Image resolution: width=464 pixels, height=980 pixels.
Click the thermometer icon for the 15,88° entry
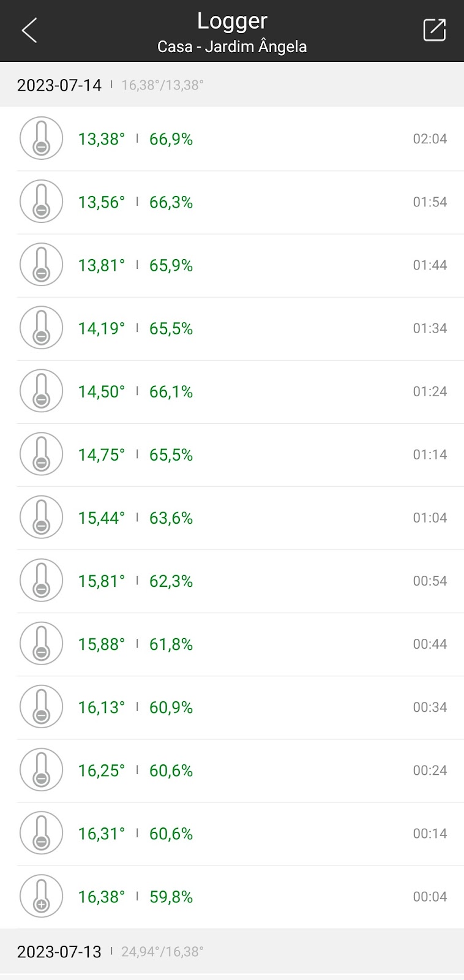[x=42, y=643]
